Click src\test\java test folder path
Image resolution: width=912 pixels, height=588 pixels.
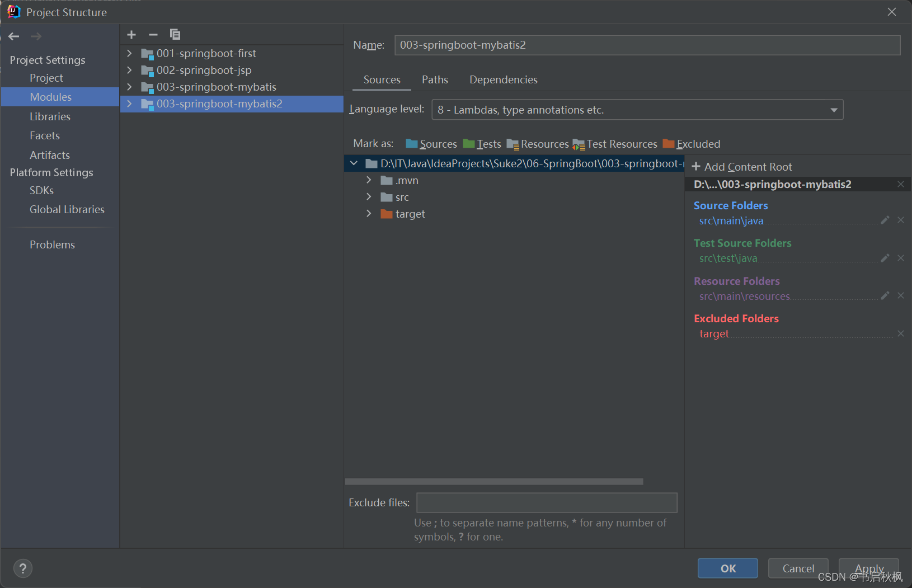(728, 258)
